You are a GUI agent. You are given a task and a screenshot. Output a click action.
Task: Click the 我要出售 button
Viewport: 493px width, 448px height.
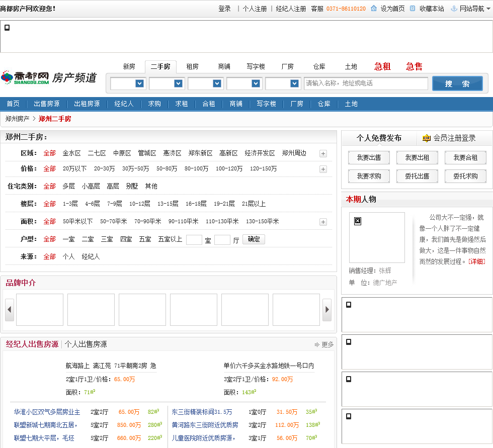point(369,158)
